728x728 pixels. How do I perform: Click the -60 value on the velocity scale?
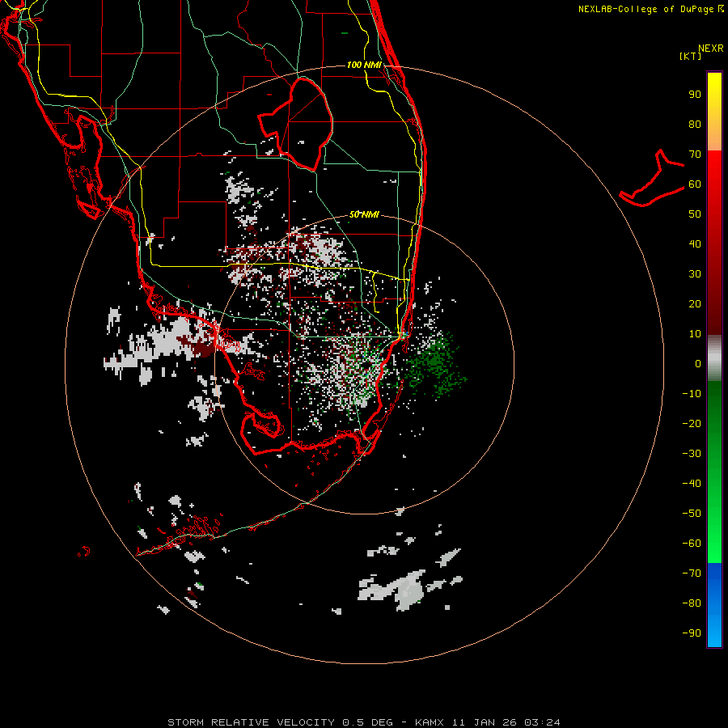click(x=692, y=544)
